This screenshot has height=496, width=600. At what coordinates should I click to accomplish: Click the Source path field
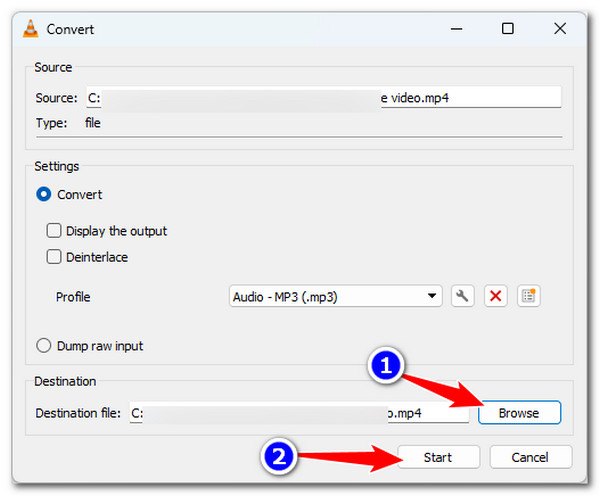click(324, 98)
